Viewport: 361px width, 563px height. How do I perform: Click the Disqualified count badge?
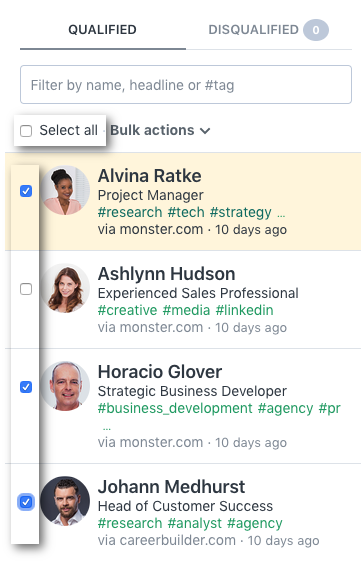(x=316, y=30)
